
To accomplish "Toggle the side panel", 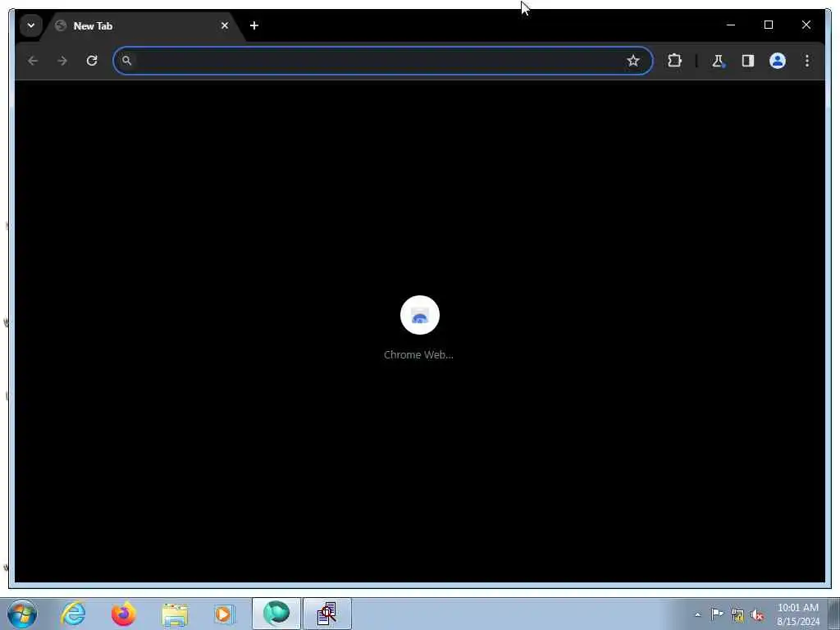I will pos(748,61).
